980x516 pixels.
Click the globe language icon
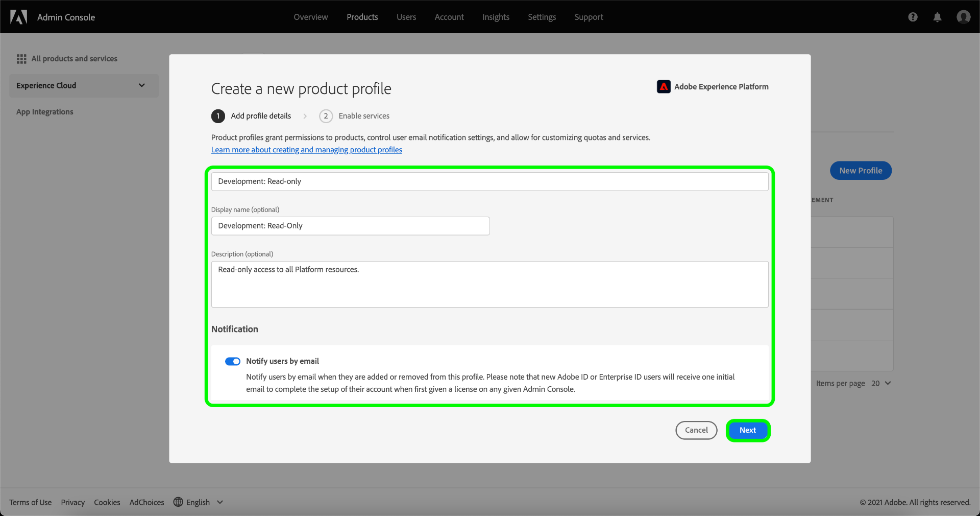point(178,502)
